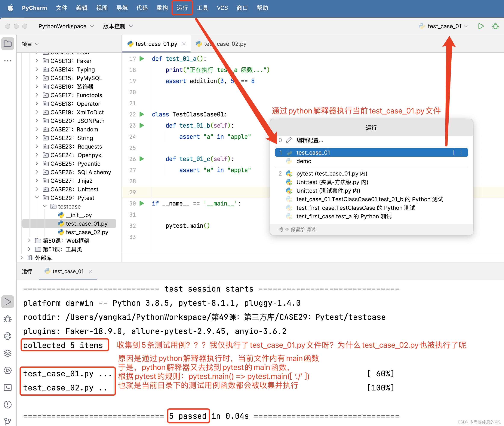
Task: Choose pytest (test_case_01.py 内) configuration
Action: tap(332, 173)
